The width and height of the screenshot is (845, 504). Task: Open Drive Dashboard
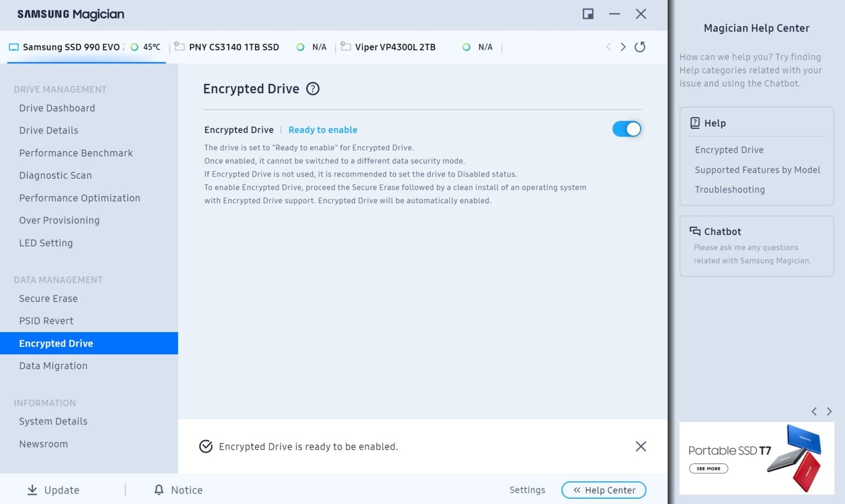point(57,108)
